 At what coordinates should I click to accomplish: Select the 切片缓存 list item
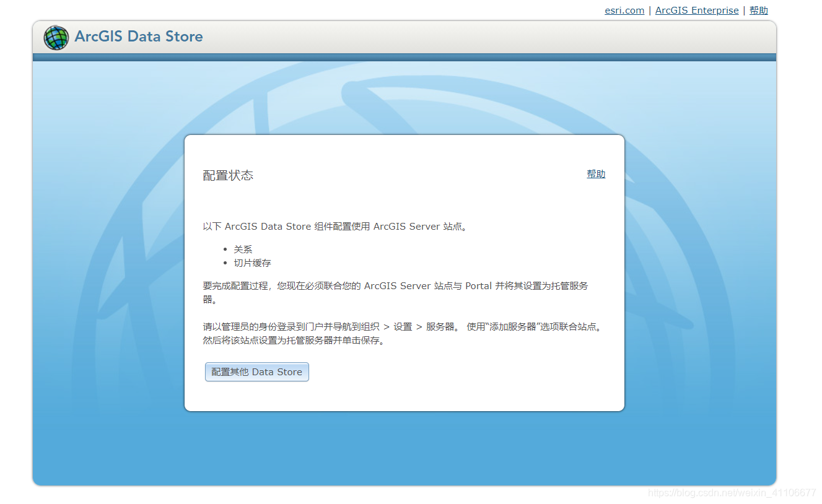252,263
